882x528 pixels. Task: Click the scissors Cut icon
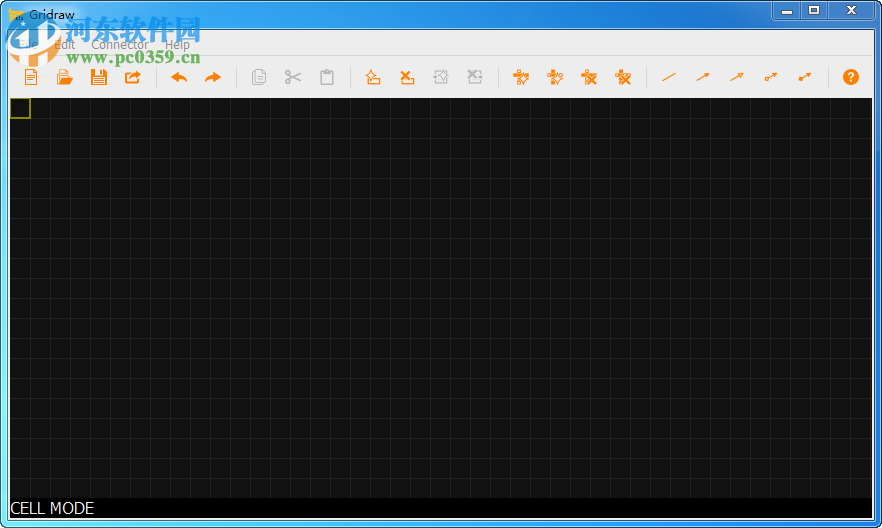pos(292,77)
